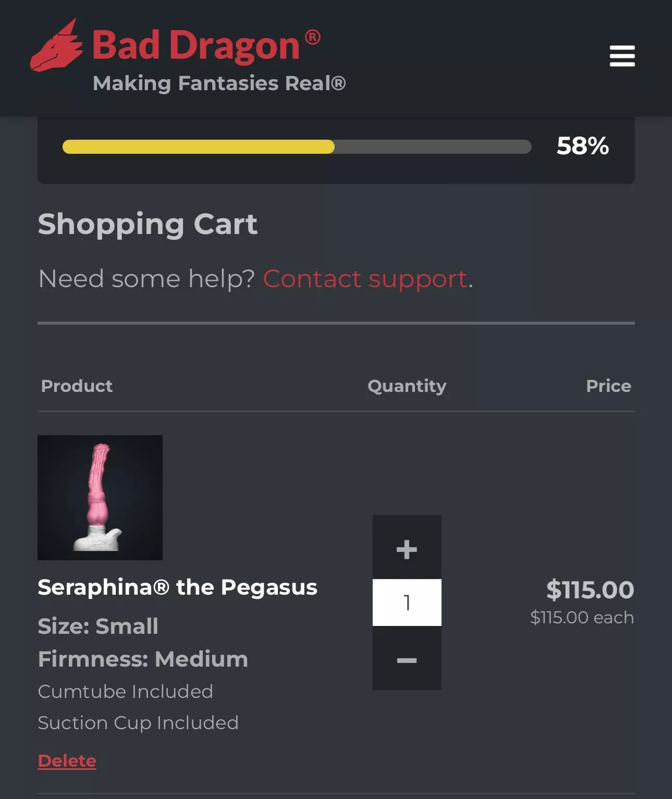Screen dimensions: 672x799
Task: Click the yellow progress bar
Action: tap(198, 146)
